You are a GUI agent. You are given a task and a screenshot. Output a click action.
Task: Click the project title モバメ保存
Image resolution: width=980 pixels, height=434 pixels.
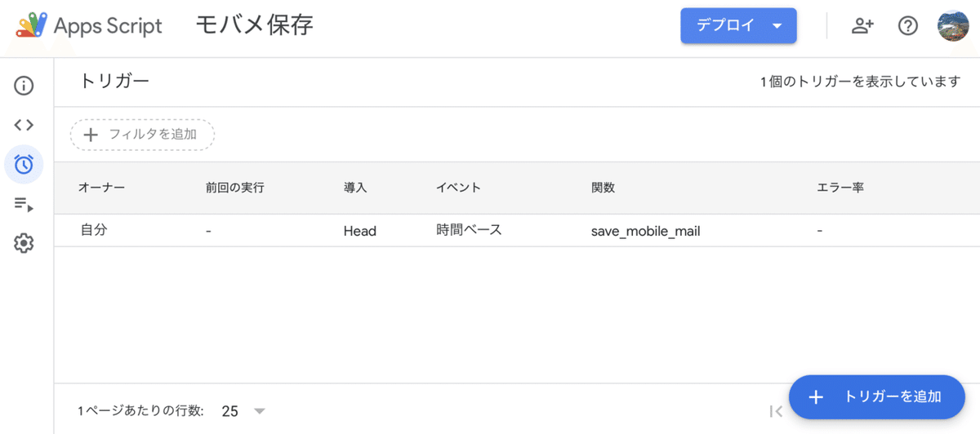[x=254, y=25]
